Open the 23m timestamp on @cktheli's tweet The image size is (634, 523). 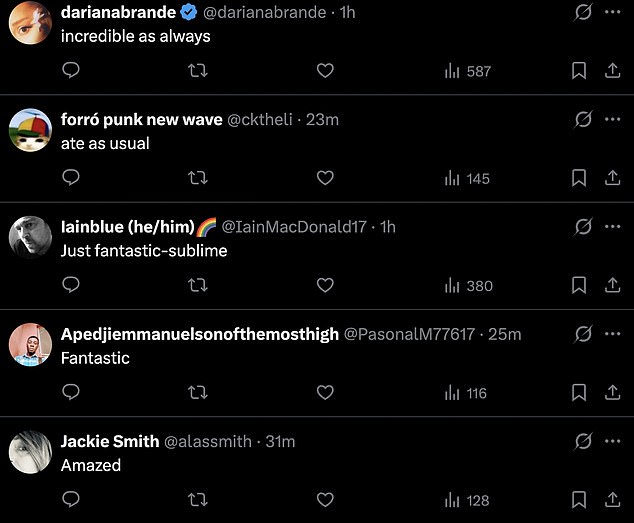coord(322,120)
